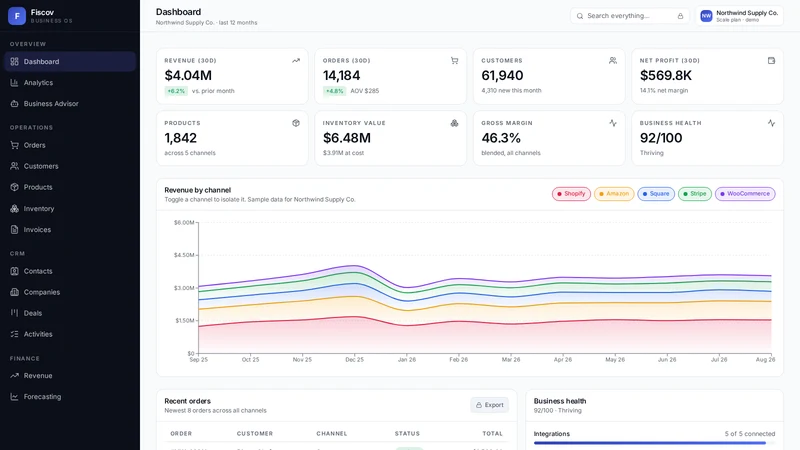Click cube icon on Products card

tap(296, 123)
